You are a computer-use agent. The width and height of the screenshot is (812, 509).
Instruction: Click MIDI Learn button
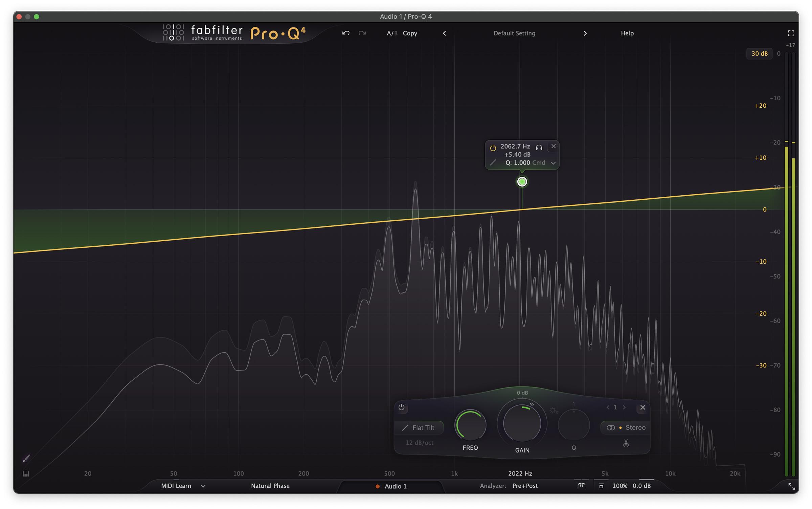tap(176, 486)
